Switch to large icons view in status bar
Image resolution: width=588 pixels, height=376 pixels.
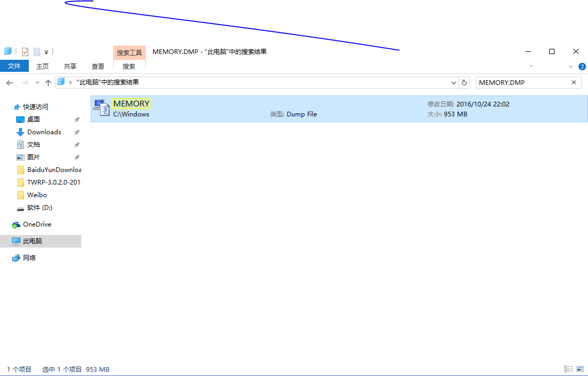[x=580, y=369]
